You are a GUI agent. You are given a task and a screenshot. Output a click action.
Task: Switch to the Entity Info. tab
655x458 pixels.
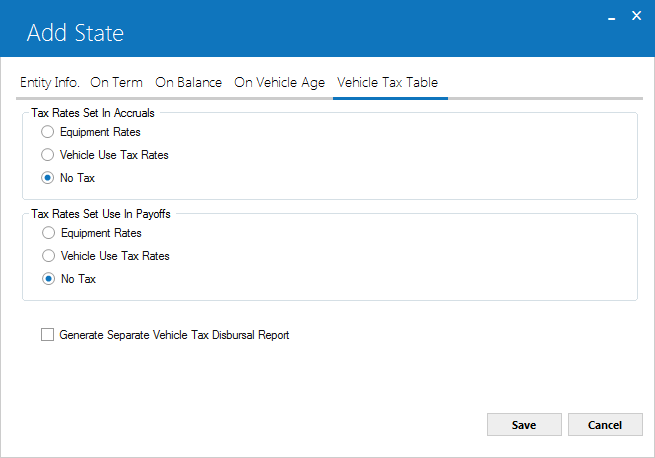50,82
